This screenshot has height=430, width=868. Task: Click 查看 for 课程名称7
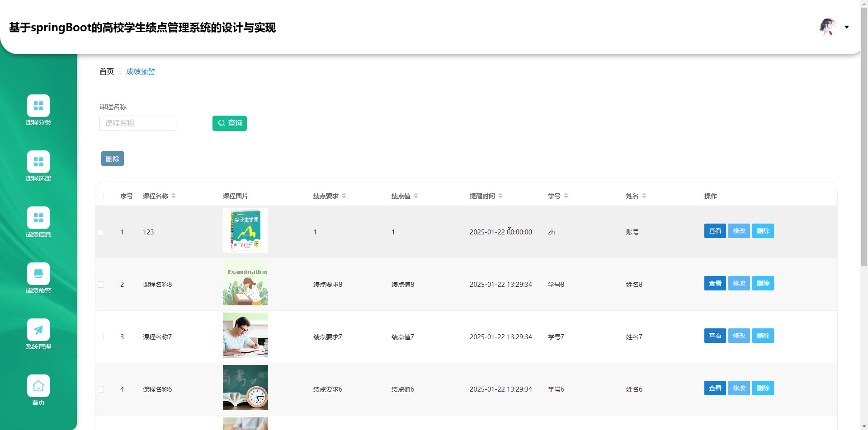coord(715,336)
